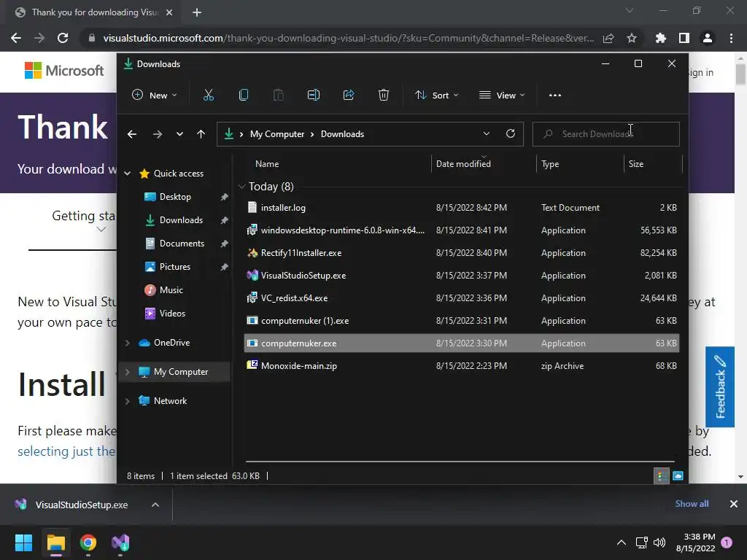Select the computernuker (1).exe file
747x560 pixels.
tap(461, 321)
